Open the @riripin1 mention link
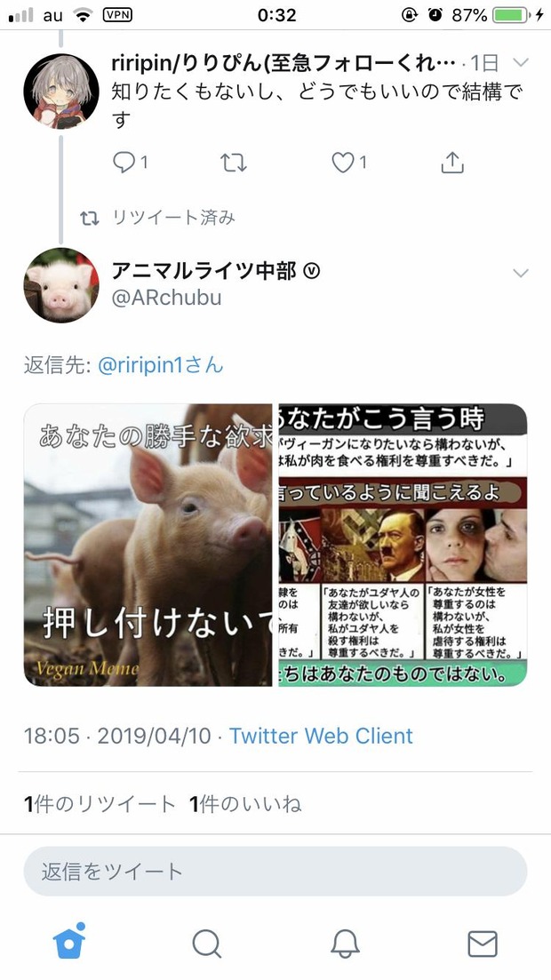Viewport: 551px width, 980px height. click(161, 365)
